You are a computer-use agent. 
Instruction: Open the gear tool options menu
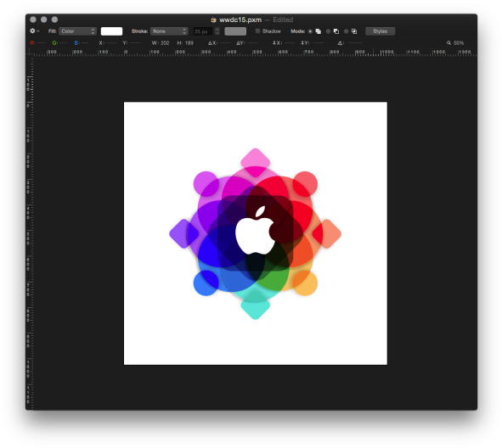click(x=34, y=31)
